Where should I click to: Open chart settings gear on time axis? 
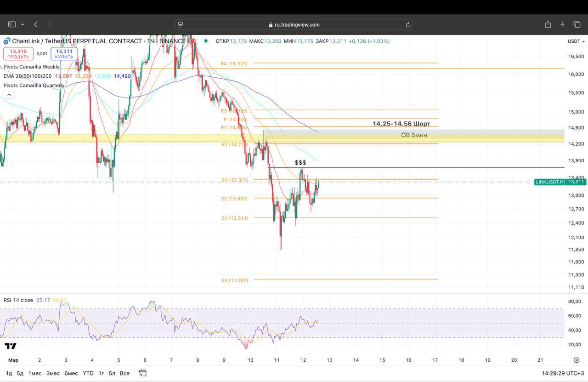577,360
